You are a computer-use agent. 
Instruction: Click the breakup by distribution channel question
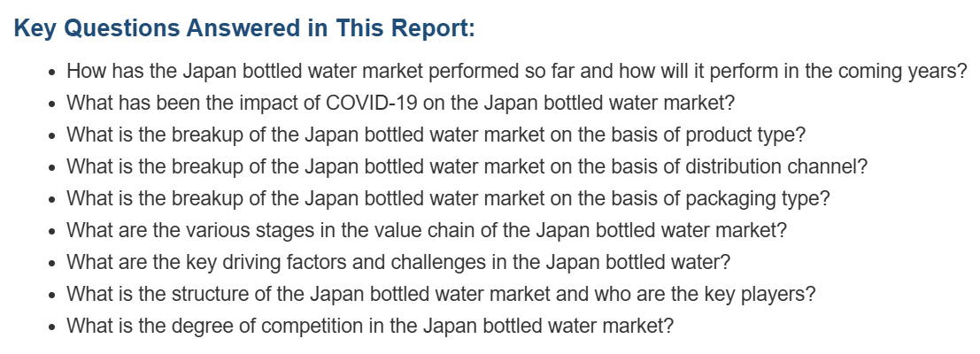pos(467,166)
